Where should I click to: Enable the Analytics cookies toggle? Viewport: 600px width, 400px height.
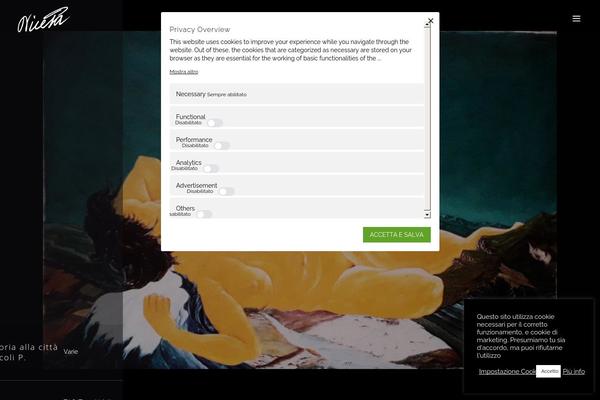[211, 169]
